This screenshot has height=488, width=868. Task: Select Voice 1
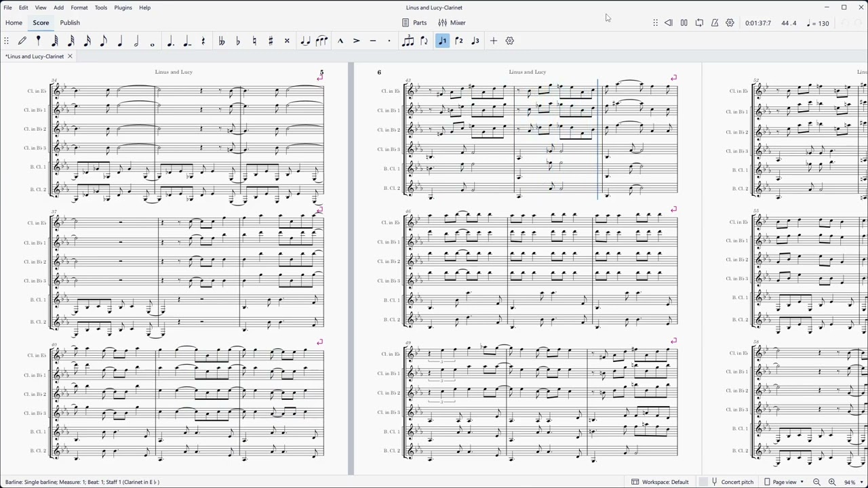coord(442,41)
